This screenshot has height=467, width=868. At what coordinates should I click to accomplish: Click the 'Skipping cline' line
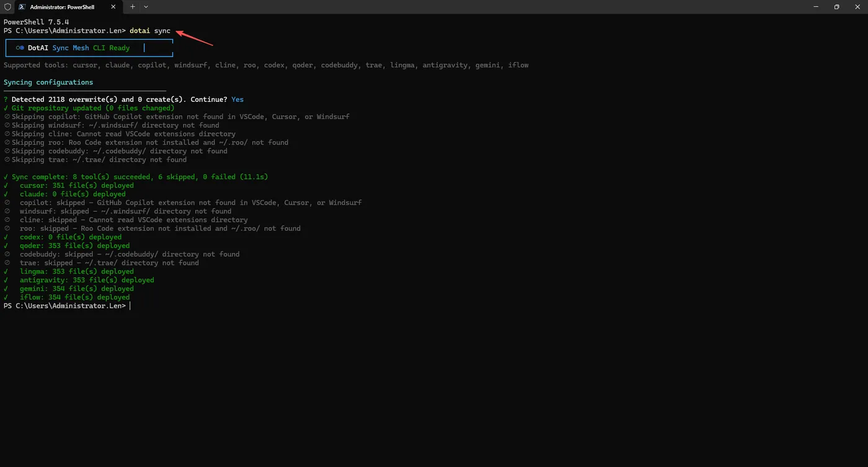(x=120, y=134)
